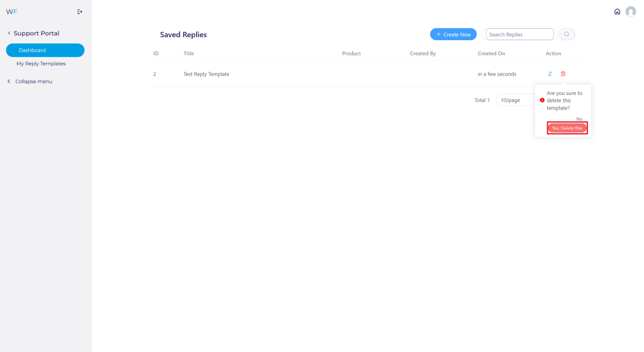Click the WF logo
The height and width of the screenshot is (352, 644).
coord(11,12)
